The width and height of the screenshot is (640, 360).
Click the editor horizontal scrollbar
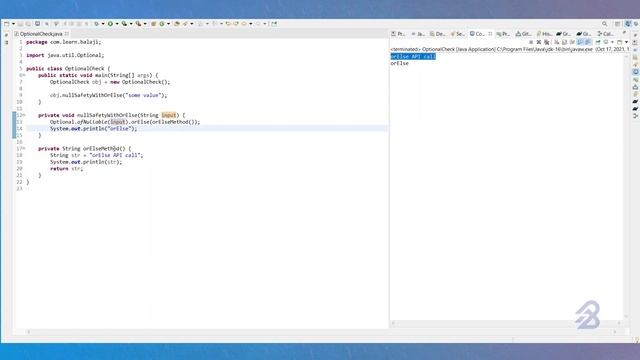[x=321, y=332]
